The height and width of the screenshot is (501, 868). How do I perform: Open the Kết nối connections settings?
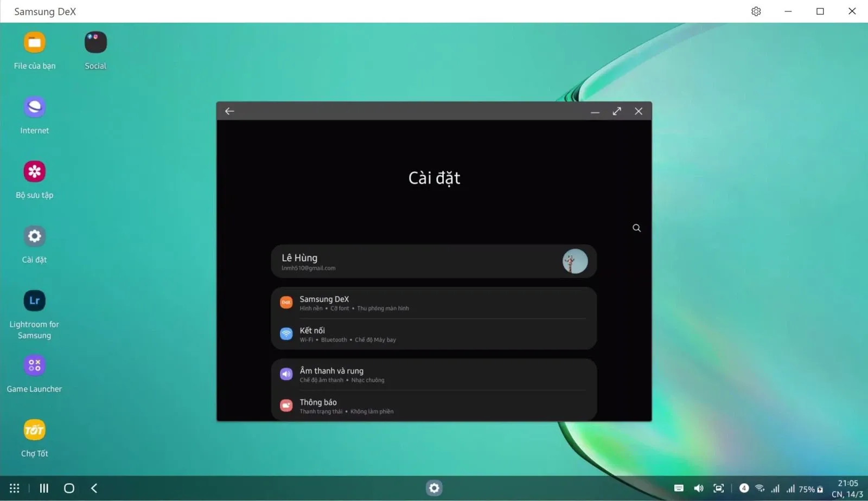point(434,334)
